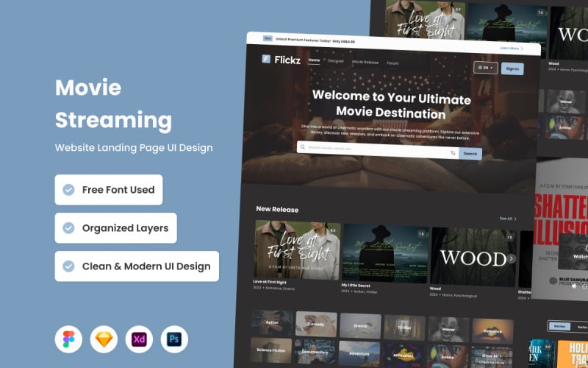The image size is (588, 368).
Task: Open the Movie Release nav item
Action: [x=365, y=62]
